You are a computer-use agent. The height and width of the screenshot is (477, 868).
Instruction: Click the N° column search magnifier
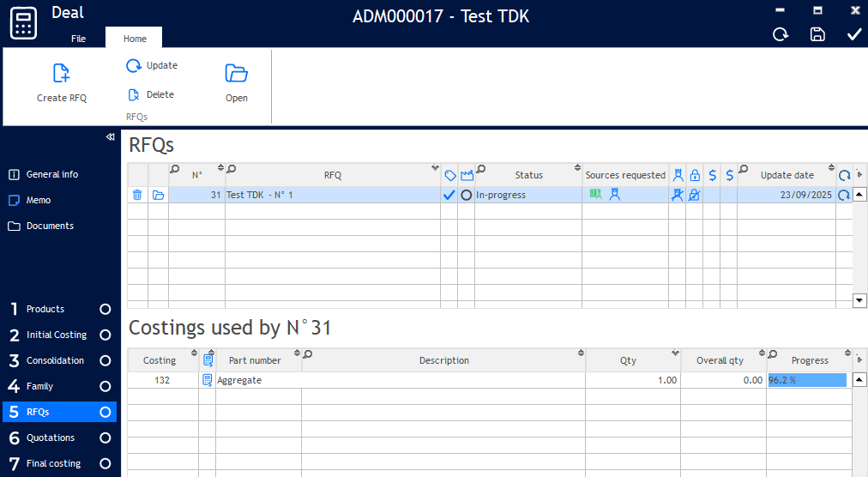[174, 168]
